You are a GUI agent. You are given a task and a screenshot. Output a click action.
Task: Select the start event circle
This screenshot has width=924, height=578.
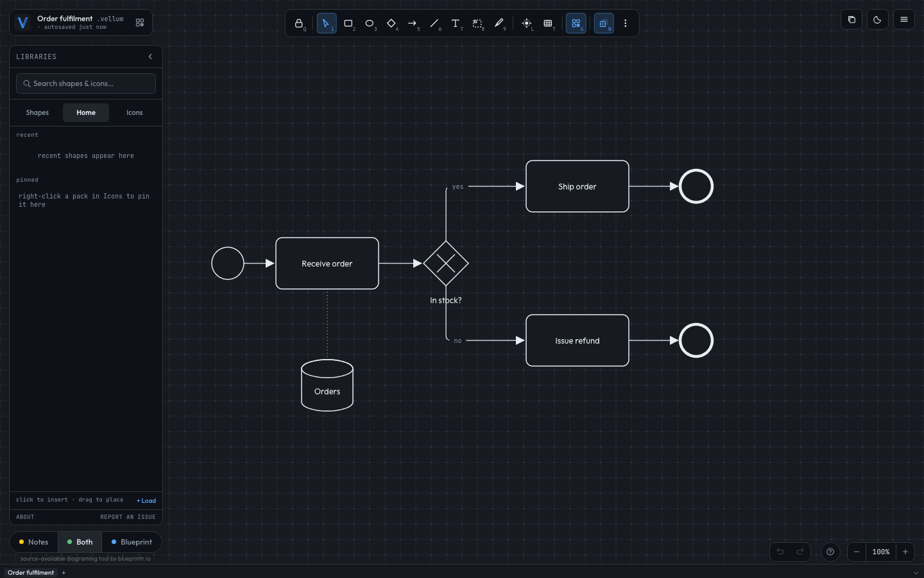click(228, 263)
